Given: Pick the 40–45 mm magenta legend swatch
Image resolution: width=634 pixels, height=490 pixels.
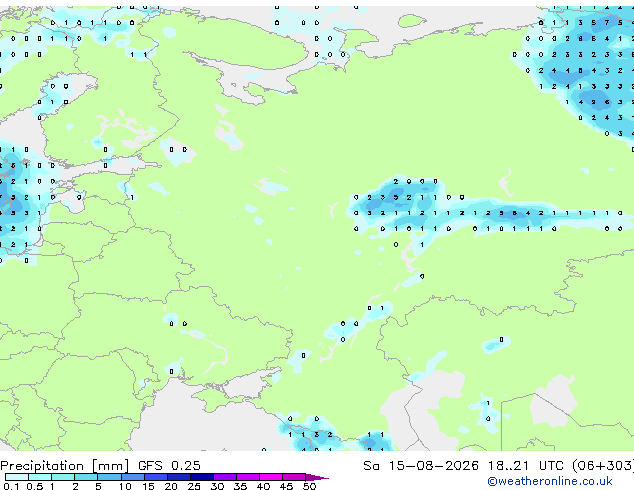Looking at the screenshot, I should [x=271, y=477].
